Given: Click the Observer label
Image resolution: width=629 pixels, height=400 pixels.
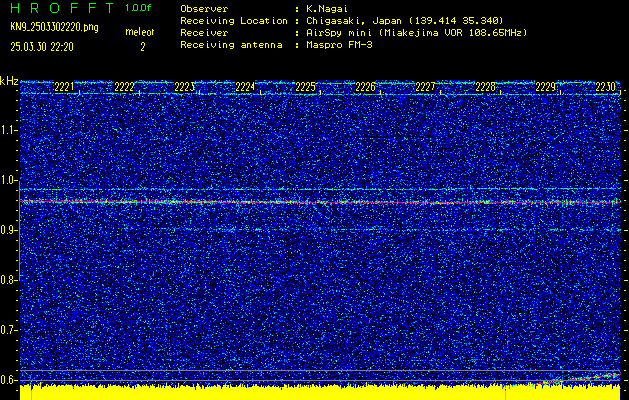Looking at the screenshot, I should [x=204, y=8].
